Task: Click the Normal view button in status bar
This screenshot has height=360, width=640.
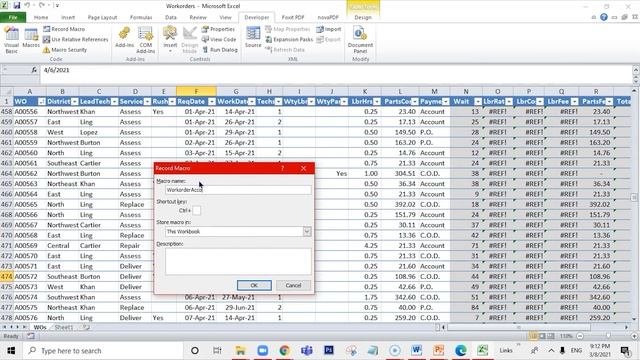Action: [x=533, y=336]
